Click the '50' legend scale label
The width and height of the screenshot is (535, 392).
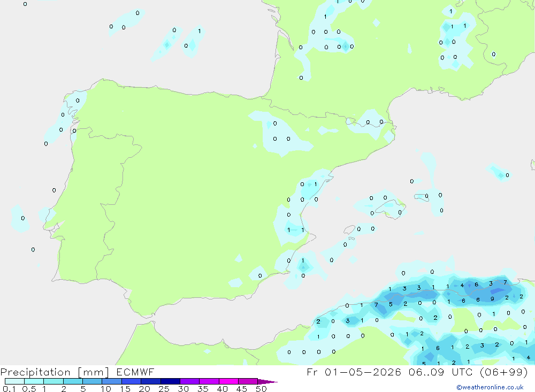pyautogui.click(x=261, y=389)
